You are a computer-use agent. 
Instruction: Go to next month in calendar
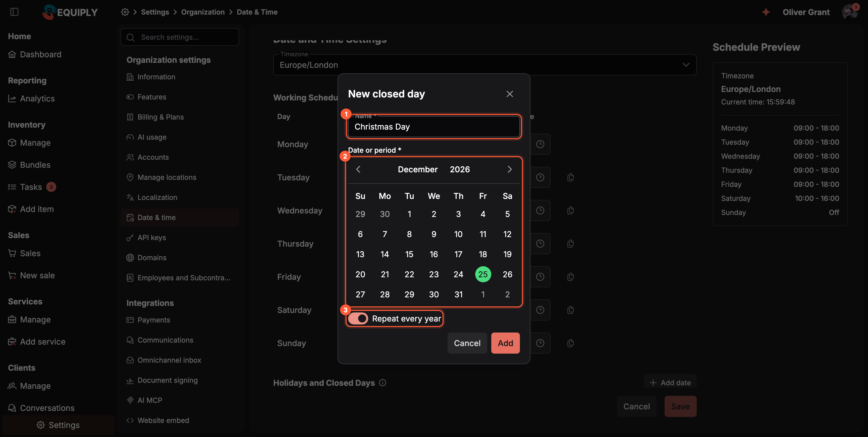(510, 169)
